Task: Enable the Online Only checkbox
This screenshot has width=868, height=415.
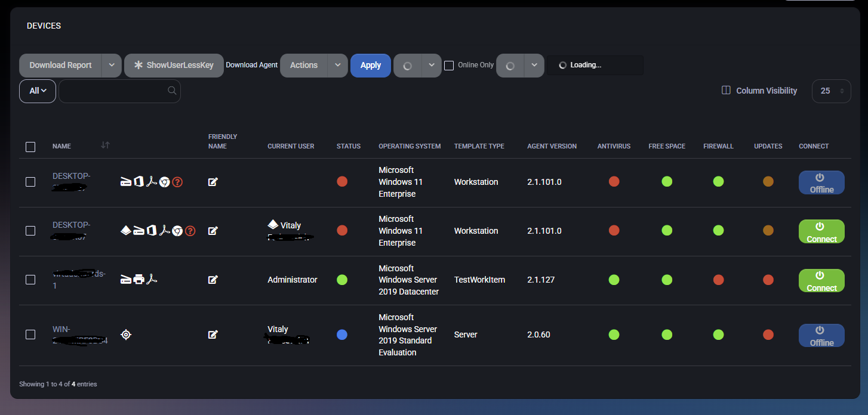Action: point(449,66)
